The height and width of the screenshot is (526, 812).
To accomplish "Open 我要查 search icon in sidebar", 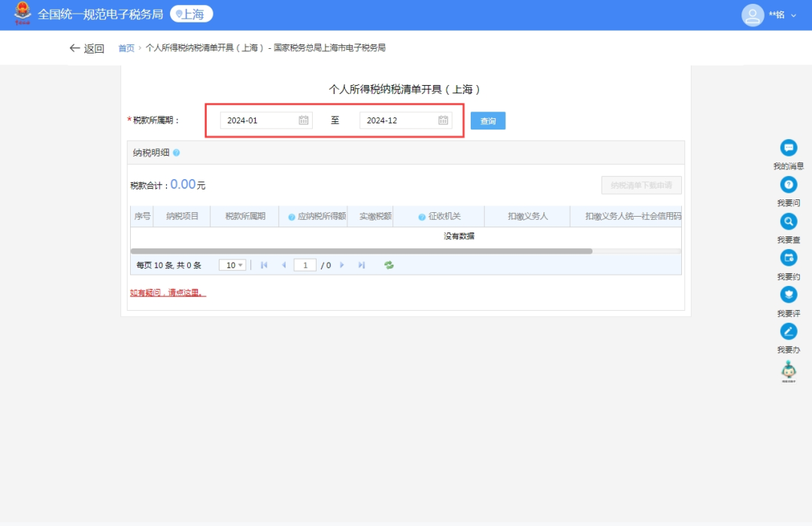I will 788,220.
